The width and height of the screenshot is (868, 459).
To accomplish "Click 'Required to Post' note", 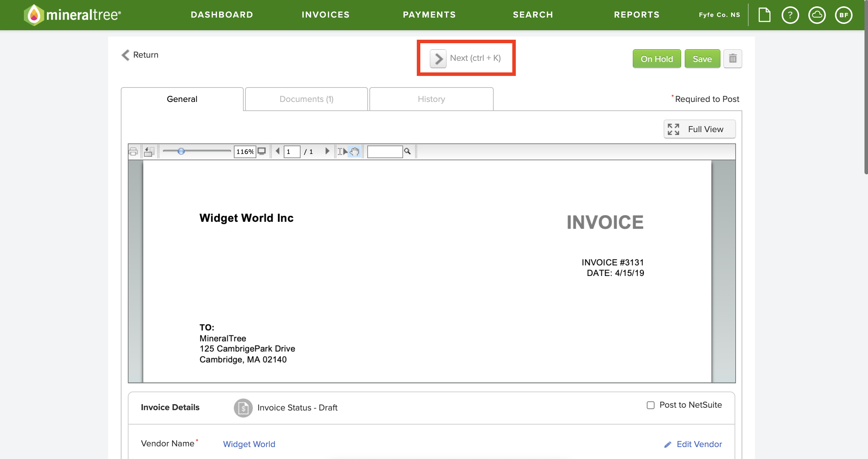I will pyautogui.click(x=707, y=99).
